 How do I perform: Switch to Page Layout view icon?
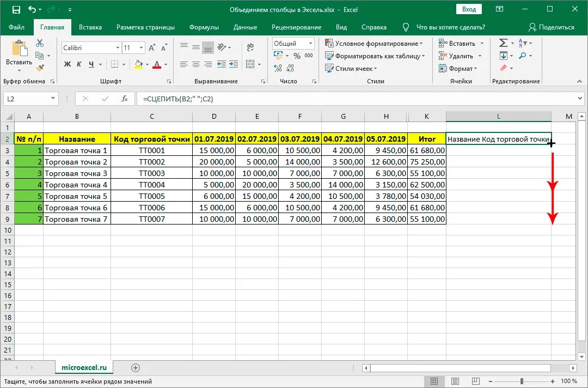coord(455,381)
